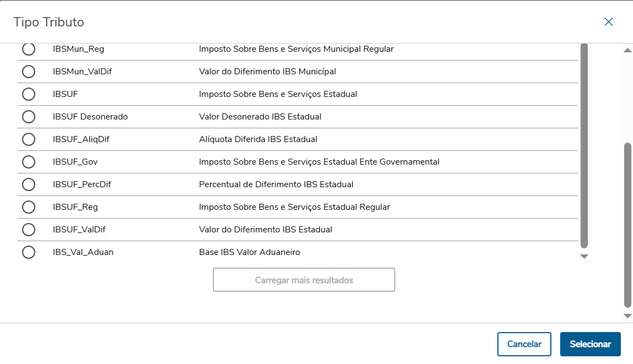Pick the IBSUF_Reg radio option
The image size is (633, 364).
(x=29, y=207)
